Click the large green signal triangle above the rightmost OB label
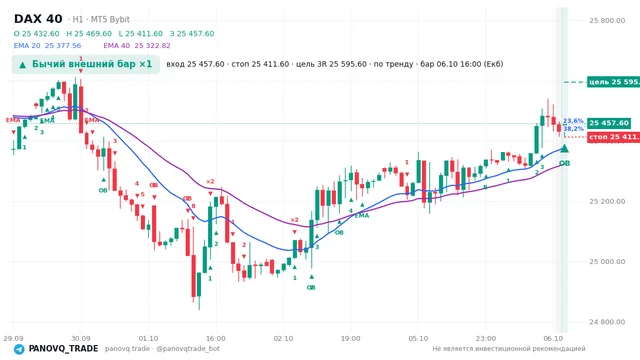 pyautogui.click(x=564, y=148)
